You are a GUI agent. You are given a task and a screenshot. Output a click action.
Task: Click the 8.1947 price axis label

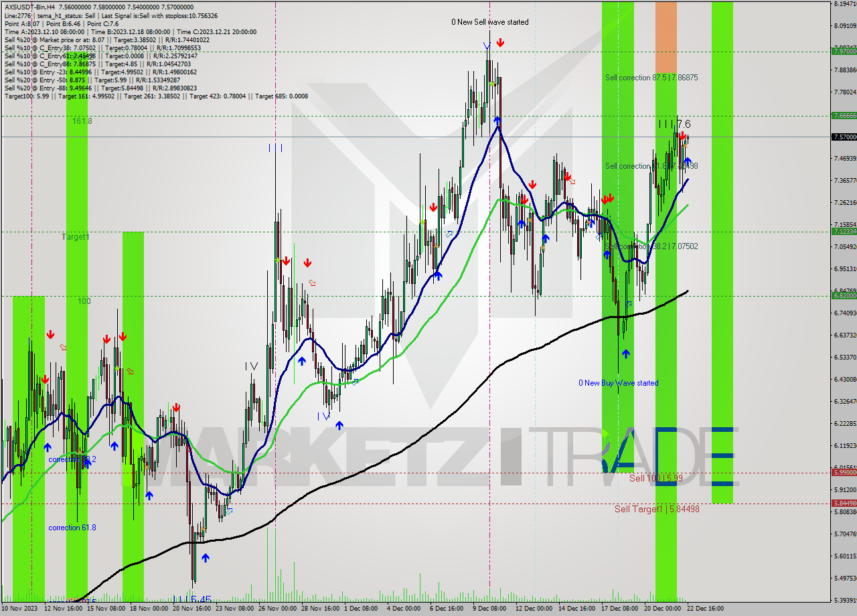pyautogui.click(x=845, y=4)
